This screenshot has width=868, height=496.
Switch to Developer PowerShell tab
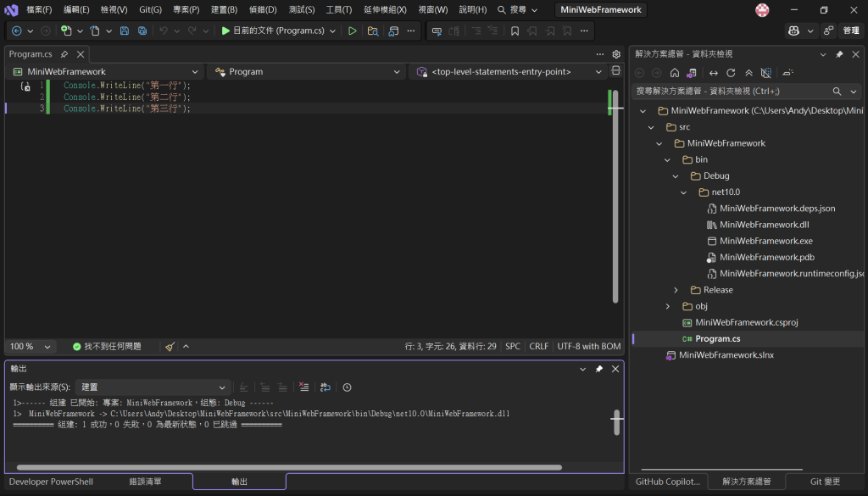[51, 482]
